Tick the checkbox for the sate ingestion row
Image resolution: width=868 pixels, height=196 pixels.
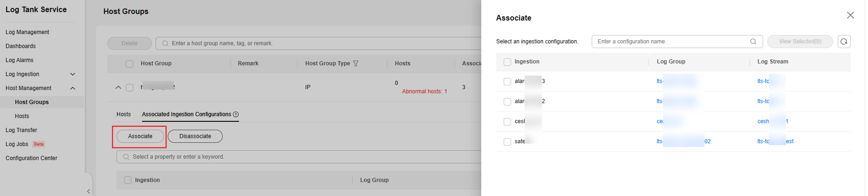click(507, 141)
